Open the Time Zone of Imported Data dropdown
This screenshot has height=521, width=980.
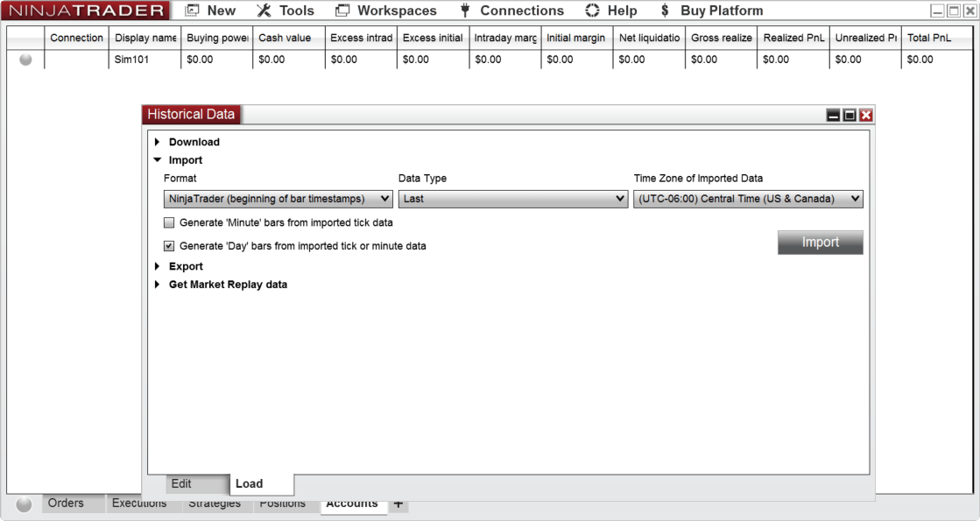pyautogui.click(x=748, y=199)
